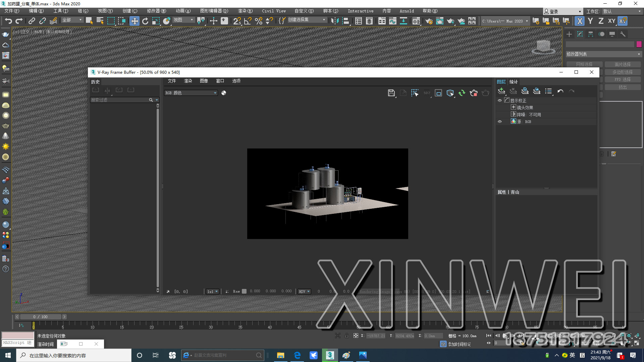The width and height of the screenshot is (644, 362).
Task: Click the Undo arrow in main toolbar
Action: point(8,21)
